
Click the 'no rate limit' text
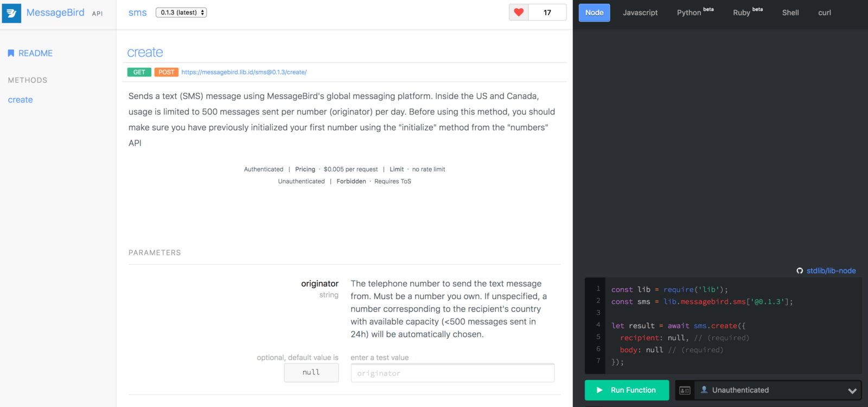pos(429,169)
